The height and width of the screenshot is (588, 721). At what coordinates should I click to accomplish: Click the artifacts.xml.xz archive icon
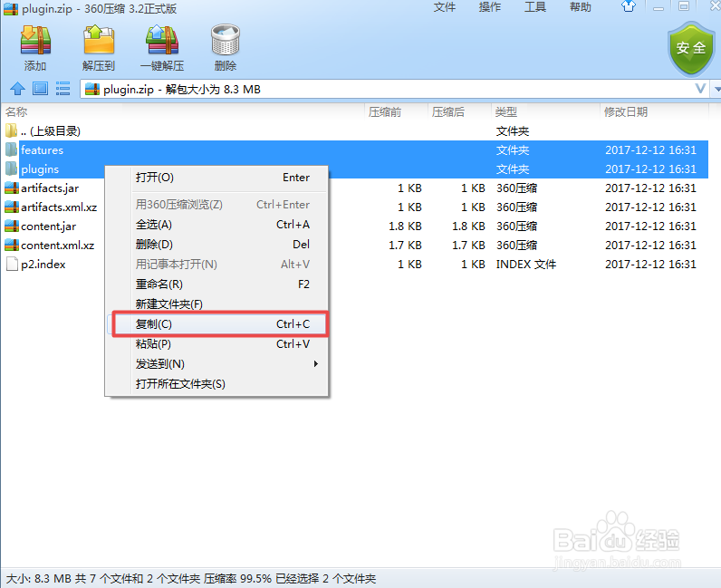(12, 207)
